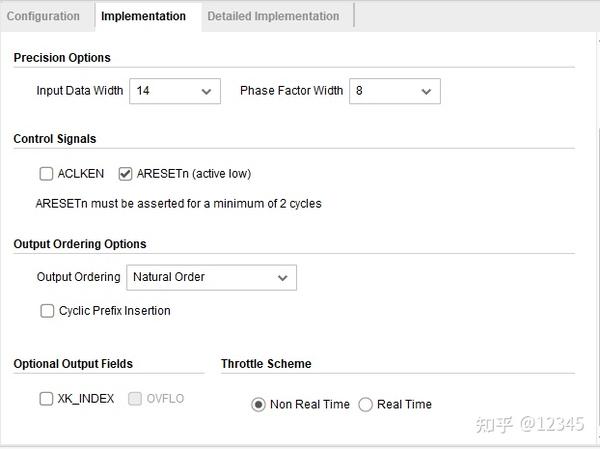This screenshot has width=600, height=449.
Task: Select the Real Time radio button
Action: (x=365, y=405)
